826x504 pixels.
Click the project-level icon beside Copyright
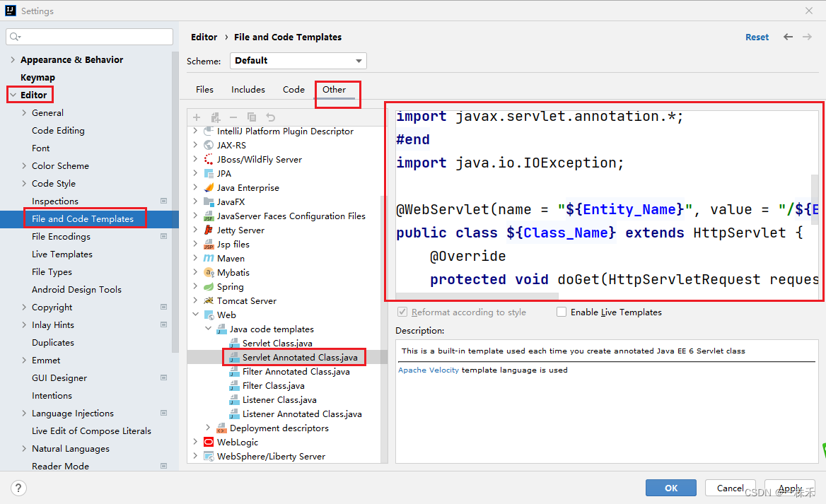164,307
